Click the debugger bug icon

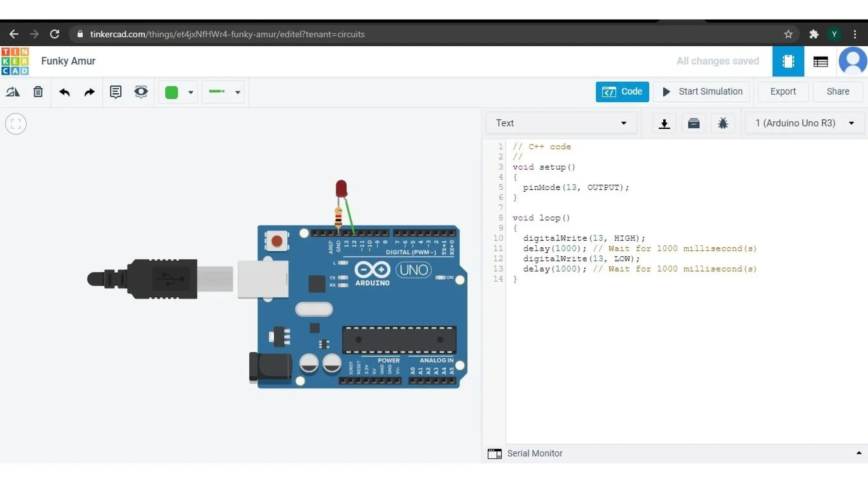(x=723, y=123)
